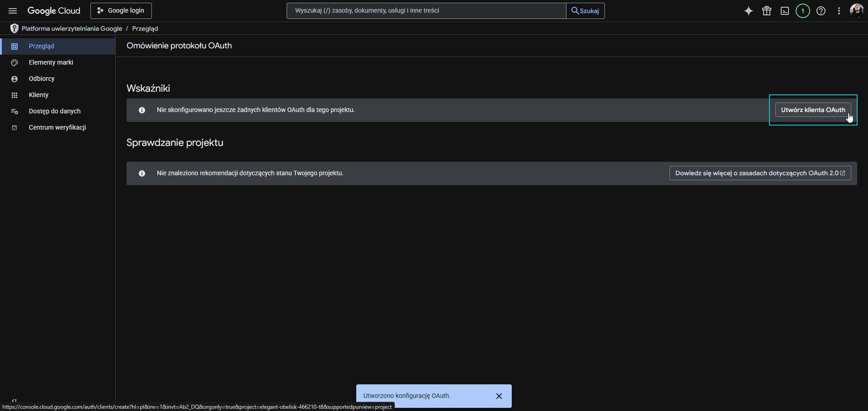Image resolution: width=868 pixels, height=411 pixels.
Task: Click the gift promotions icon
Action: coord(767,10)
